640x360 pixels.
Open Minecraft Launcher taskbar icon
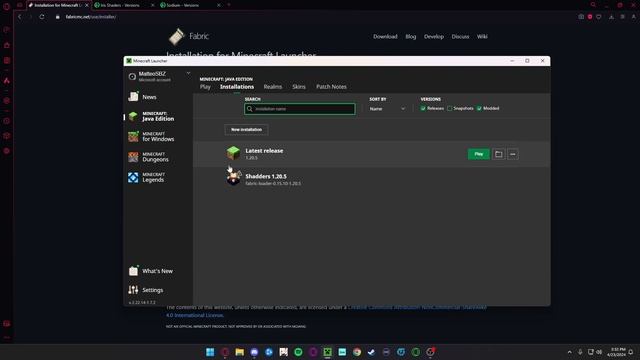[327, 352]
